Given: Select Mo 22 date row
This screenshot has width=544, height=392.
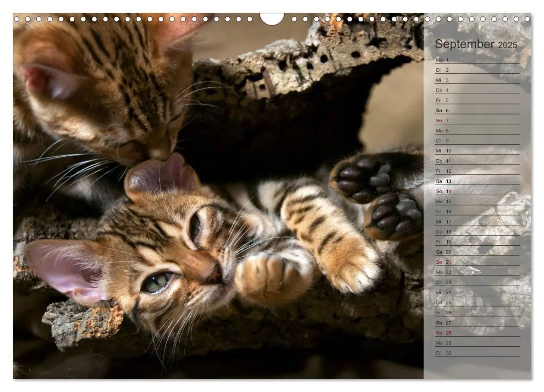Looking at the screenshot, I should 477,272.
